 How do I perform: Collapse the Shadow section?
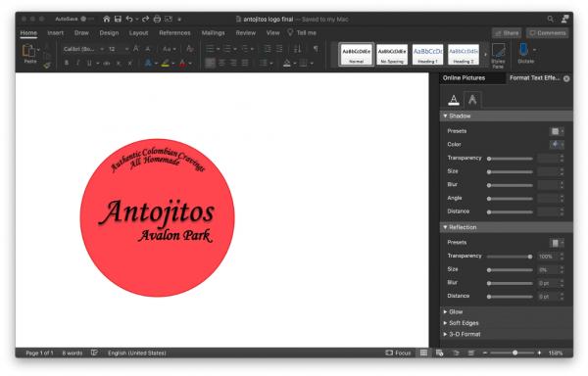point(445,117)
